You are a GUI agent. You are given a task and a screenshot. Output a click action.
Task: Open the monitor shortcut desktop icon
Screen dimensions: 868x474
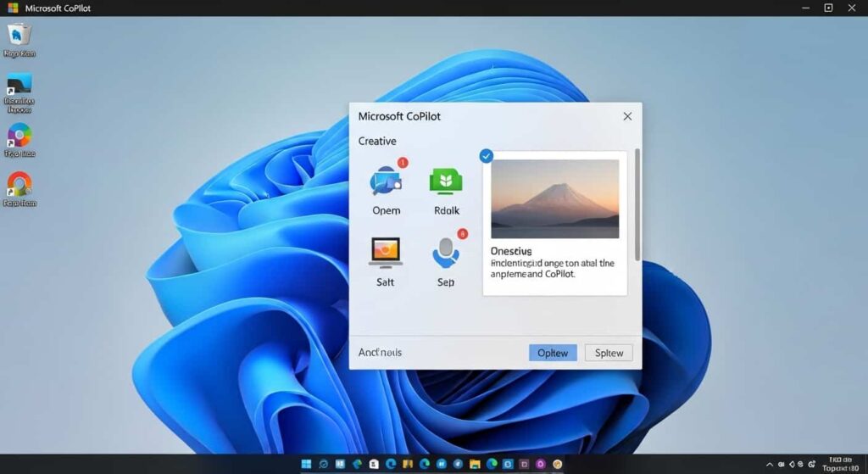[x=19, y=84]
